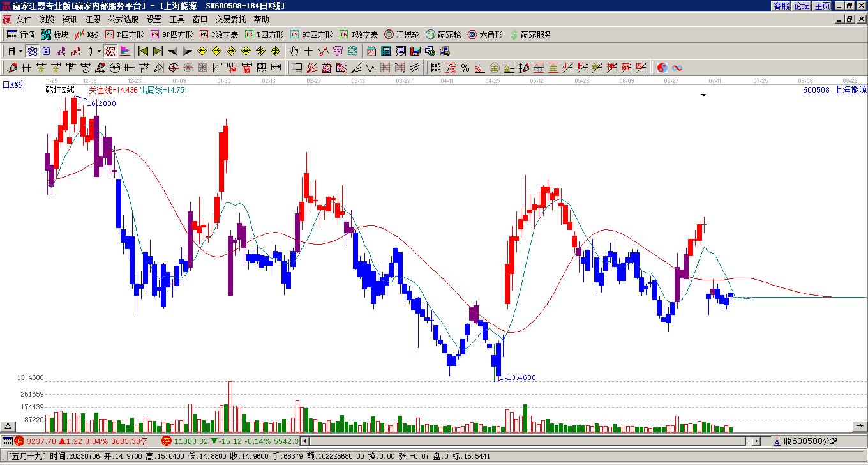This screenshot has height=465, width=868.
Task: Open the 工具 menu
Action: [177, 20]
